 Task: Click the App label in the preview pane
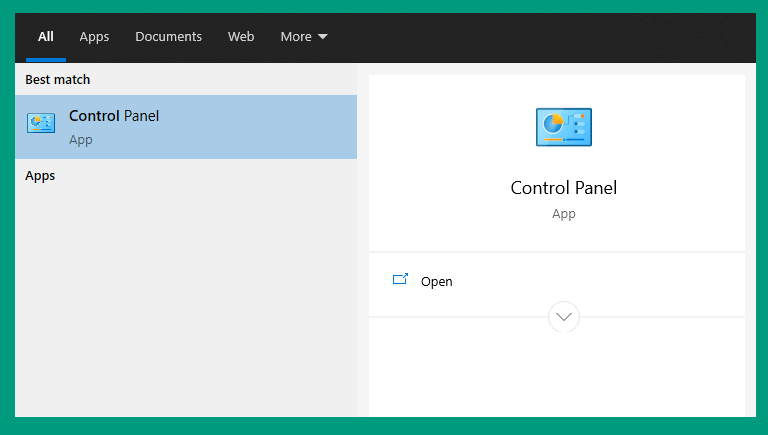click(564, 214)
